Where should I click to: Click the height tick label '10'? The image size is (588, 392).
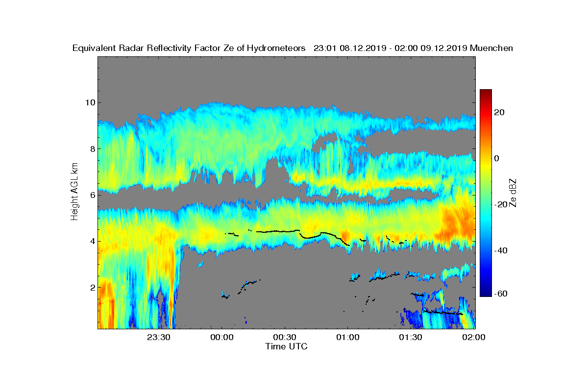pos(89,102)
